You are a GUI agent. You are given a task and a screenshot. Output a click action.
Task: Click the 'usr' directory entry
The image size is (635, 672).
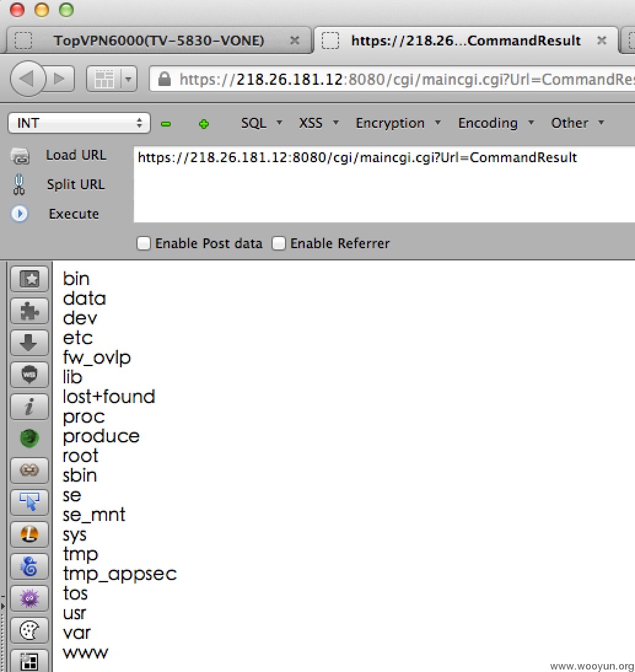pyautogui.click(x=74, y=613)
